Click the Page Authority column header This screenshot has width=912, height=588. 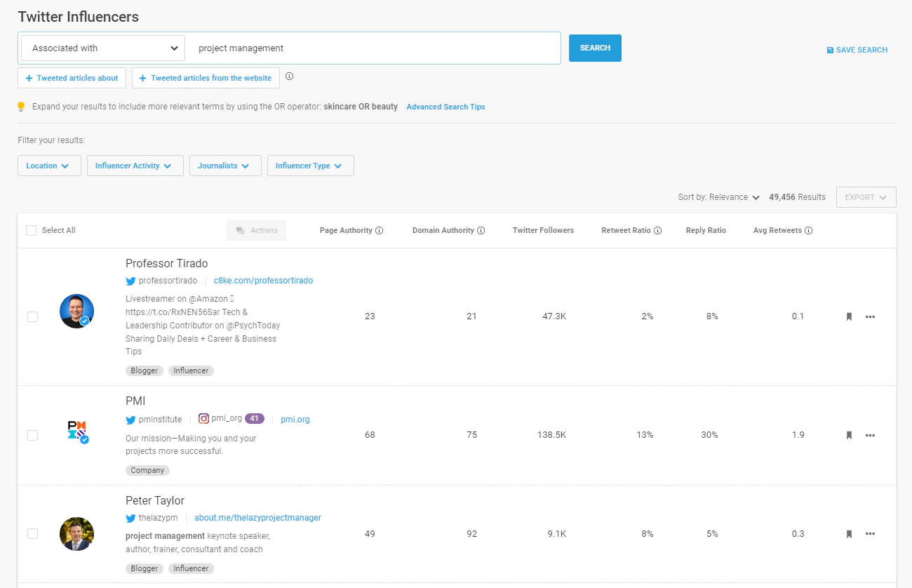click(x=347, y=230)
